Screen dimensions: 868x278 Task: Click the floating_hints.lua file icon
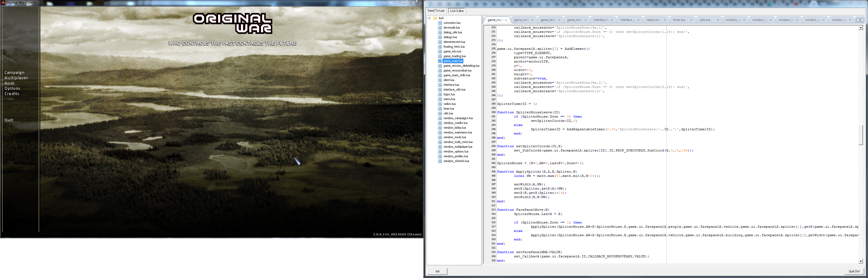pyautogui.click(x=440, y=47)
